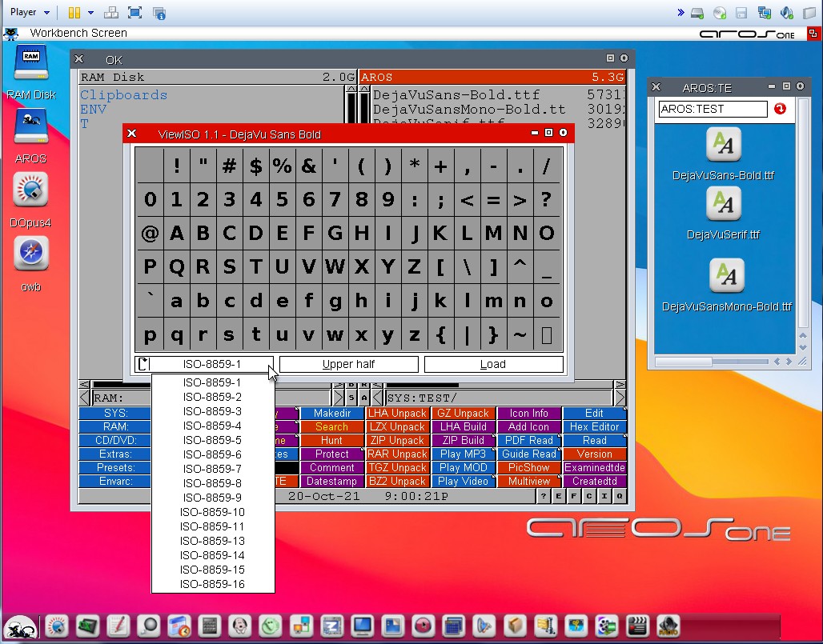This screenshot has width=823, height=644.
Task: Select ISO-8859-2 in the popup list
Action: (x=212, y=397)
